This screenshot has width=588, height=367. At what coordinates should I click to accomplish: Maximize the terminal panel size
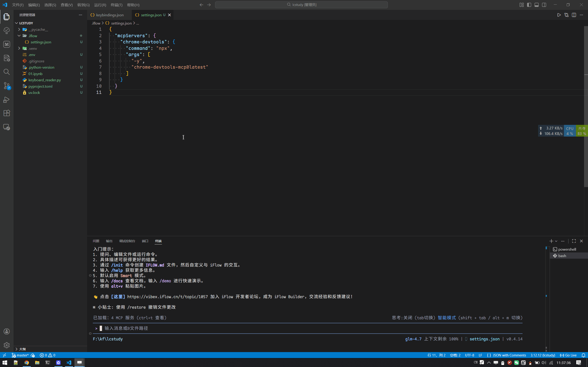click(574, 241)
